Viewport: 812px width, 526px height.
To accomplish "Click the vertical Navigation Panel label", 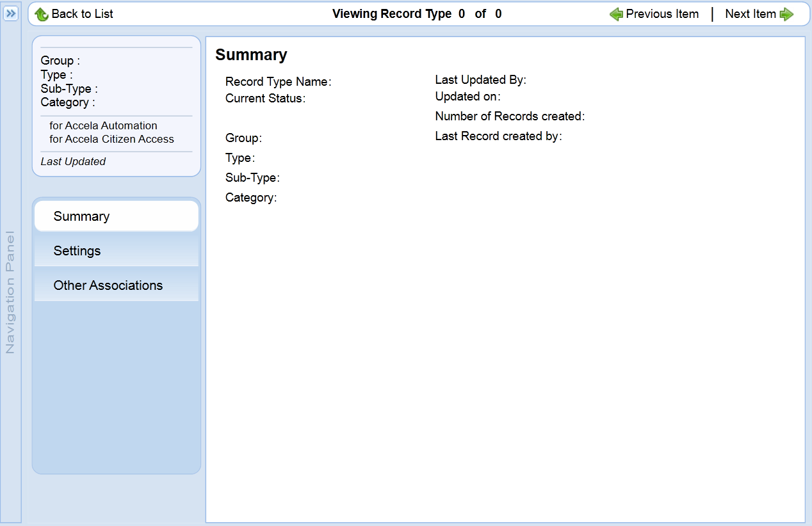I will (10, 292).
